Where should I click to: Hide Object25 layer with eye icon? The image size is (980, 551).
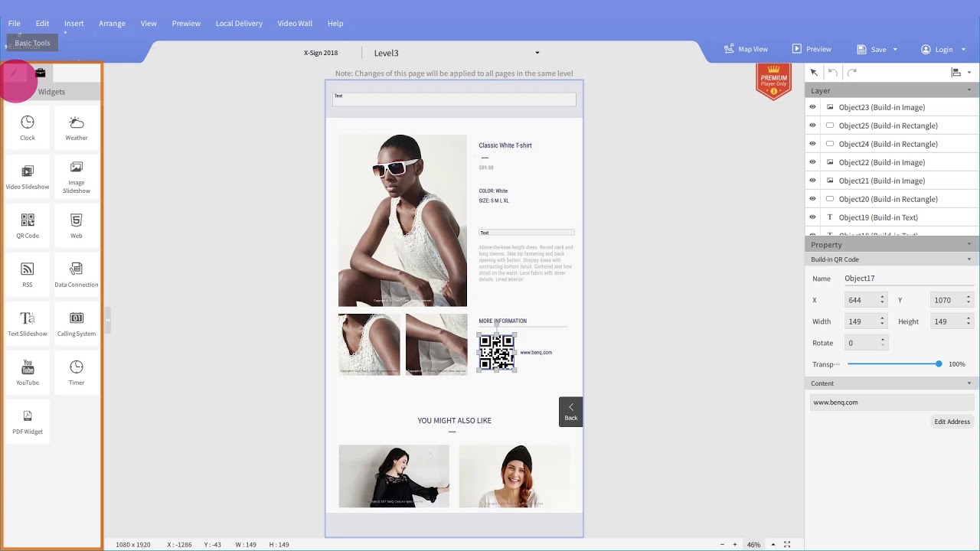(813, 126)
